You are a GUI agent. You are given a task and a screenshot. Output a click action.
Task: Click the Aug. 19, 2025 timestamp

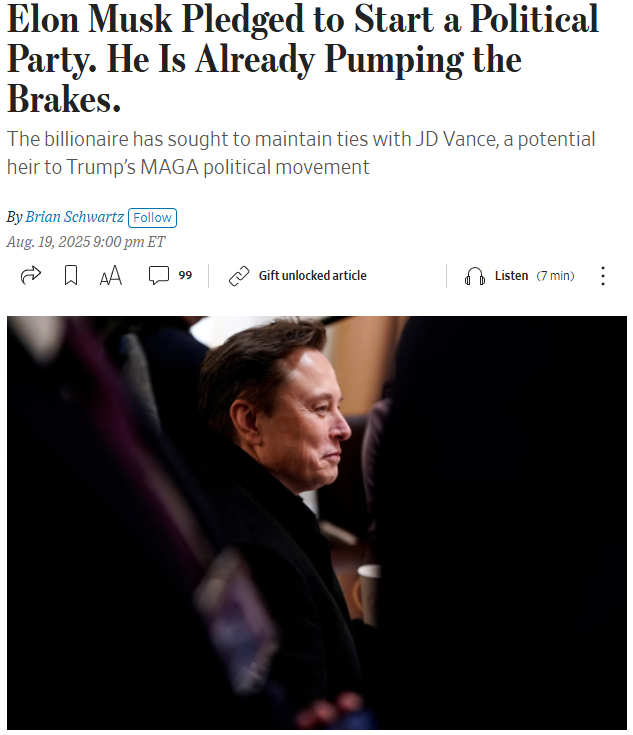point(85,242)
